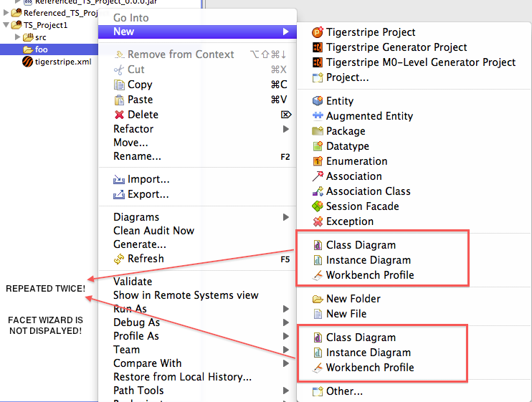Click Validate in context menu
Screen dimensions: 532x402
click(133, 282)
